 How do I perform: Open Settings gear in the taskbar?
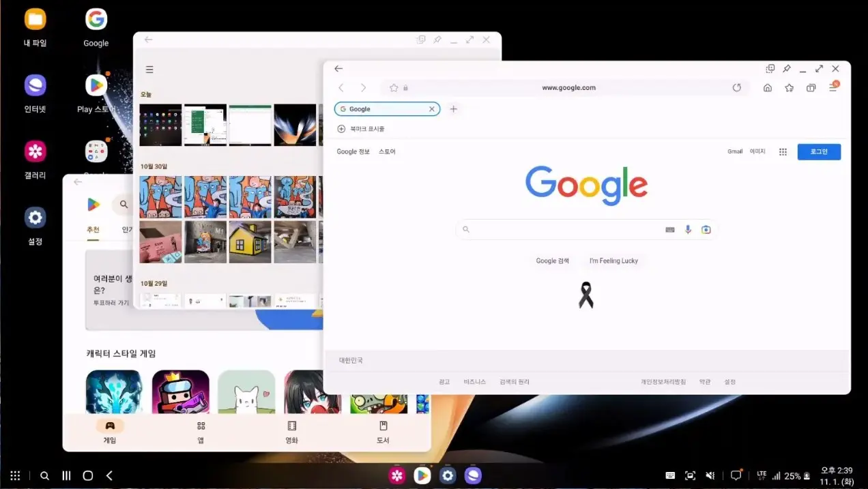click(448, 475)
